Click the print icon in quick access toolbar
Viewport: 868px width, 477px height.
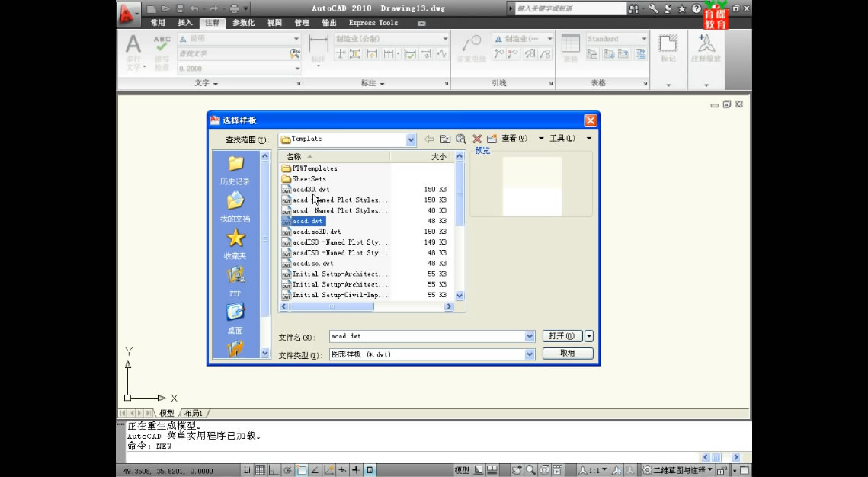[234, 9]
